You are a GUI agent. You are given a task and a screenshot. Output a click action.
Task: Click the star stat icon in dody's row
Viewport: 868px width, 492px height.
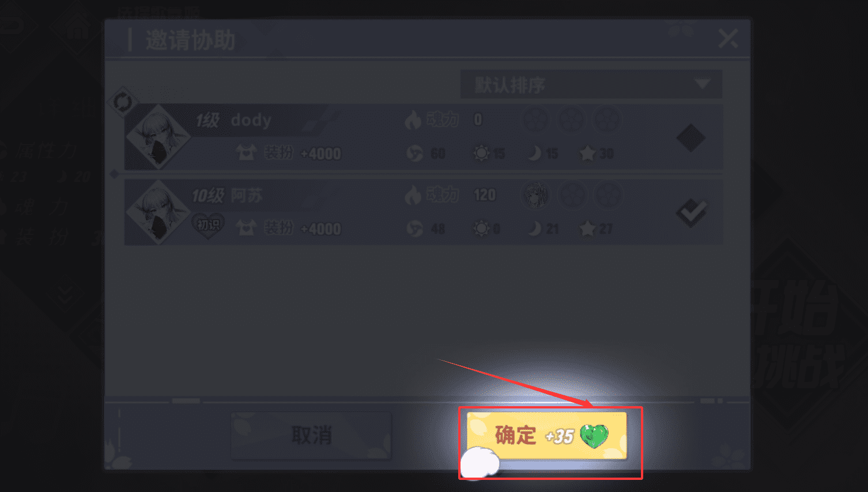[x=587, y=153]
